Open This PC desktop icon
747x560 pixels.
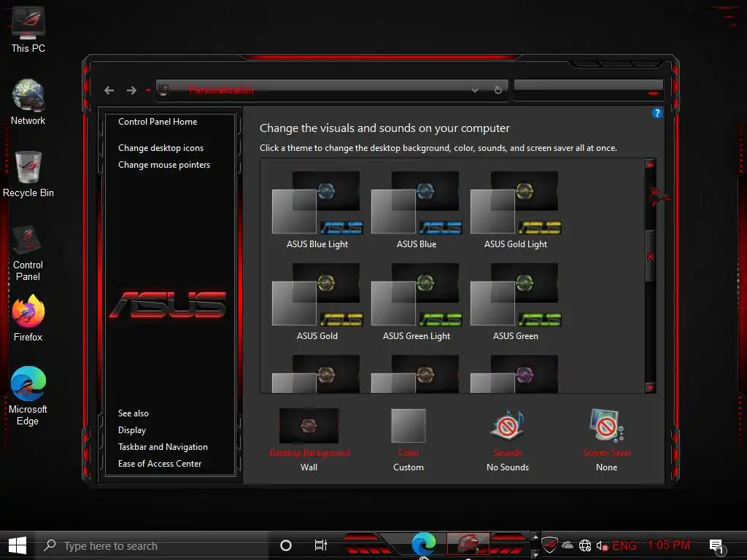coord(28,29)
